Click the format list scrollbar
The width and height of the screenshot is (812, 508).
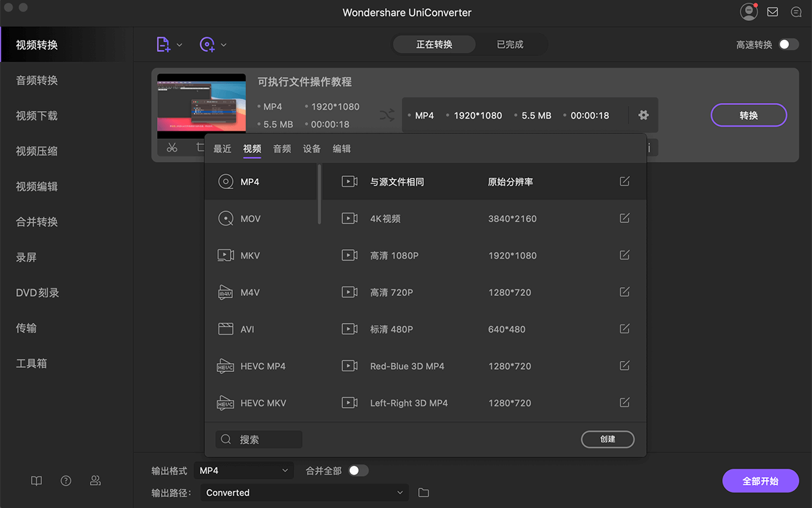coord(319,194)
